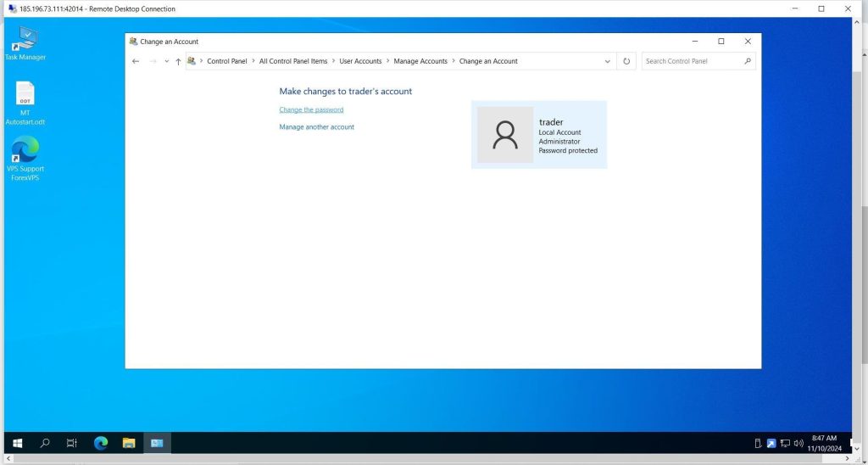Navigate to Manage Accounts breadcrumb
The width and height of the screenshot is (868, 465).
[x=420, y=62]
